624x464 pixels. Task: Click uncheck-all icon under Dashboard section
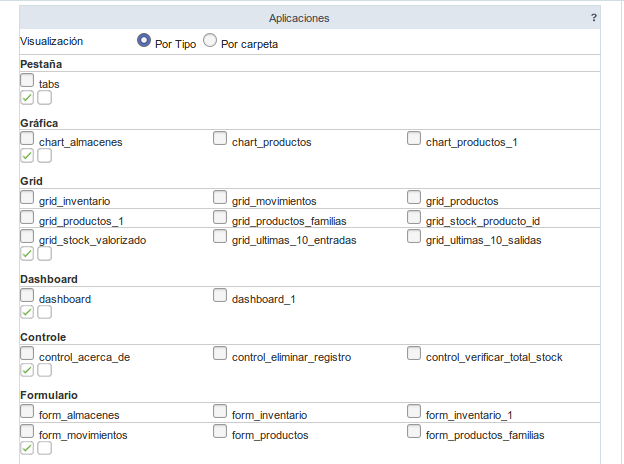44,312
